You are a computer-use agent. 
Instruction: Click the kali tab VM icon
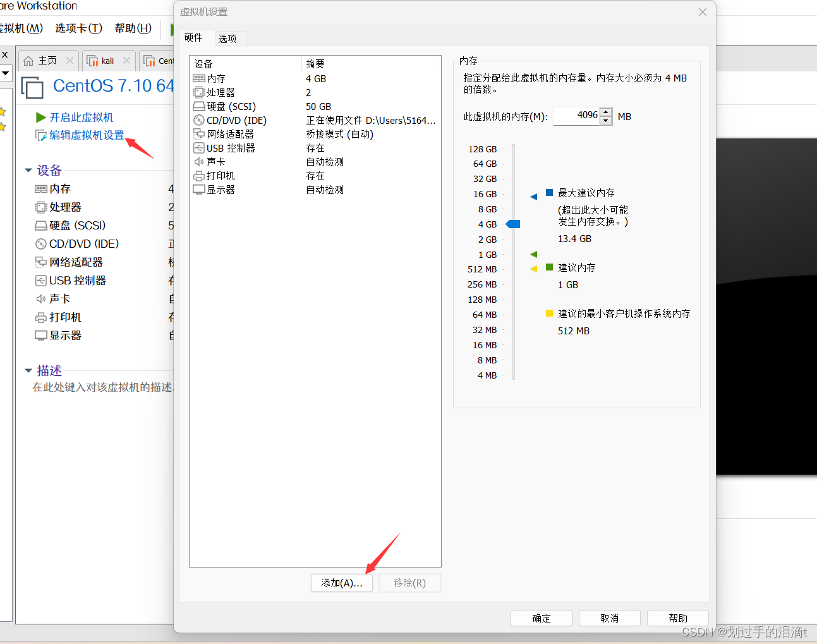click(x=93, y=61)
